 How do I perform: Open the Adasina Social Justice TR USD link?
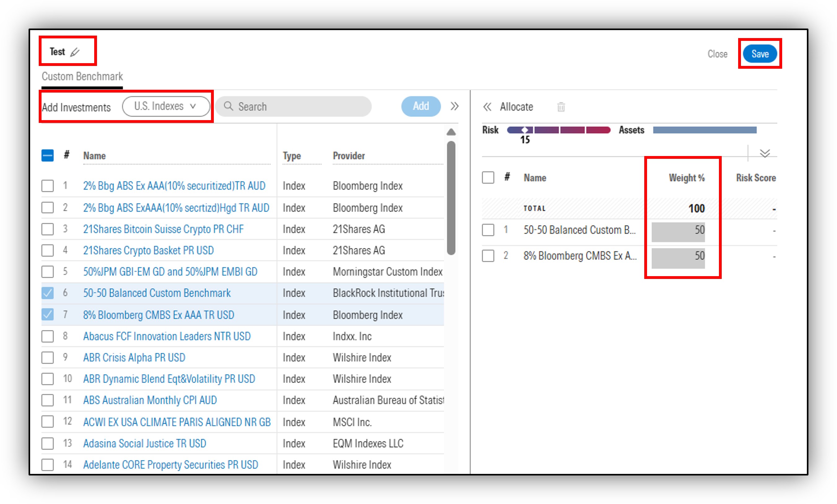click(x=145, y=443)
